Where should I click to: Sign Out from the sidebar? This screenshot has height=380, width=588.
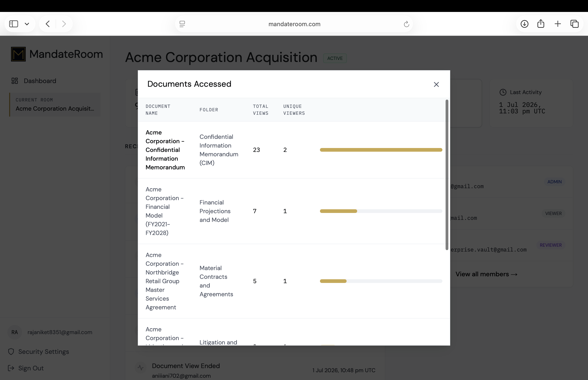pos(31,368)
